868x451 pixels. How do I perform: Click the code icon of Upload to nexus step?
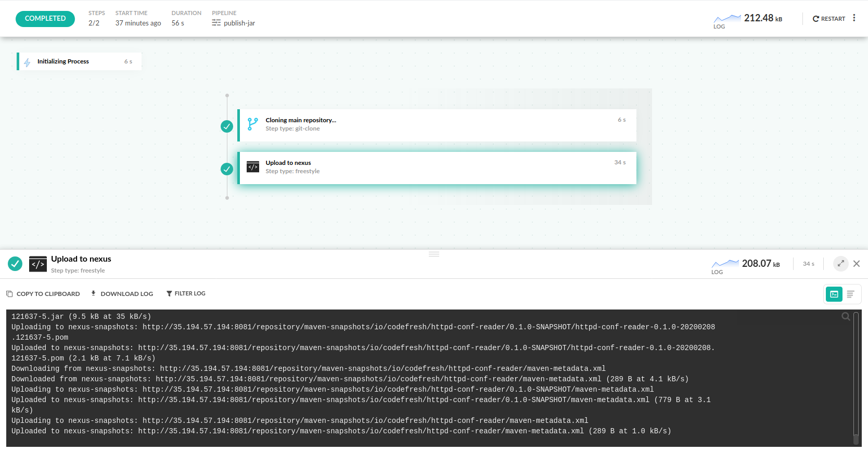[x=253, y=167]
